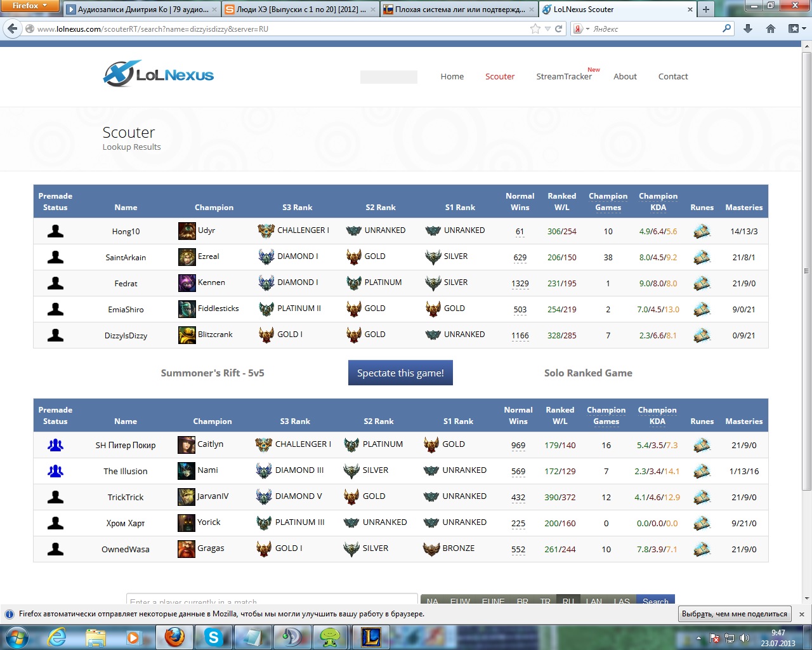Open Internet Explorer from taskbar
The image size is (812, 650).
click(x=57, y=637)
